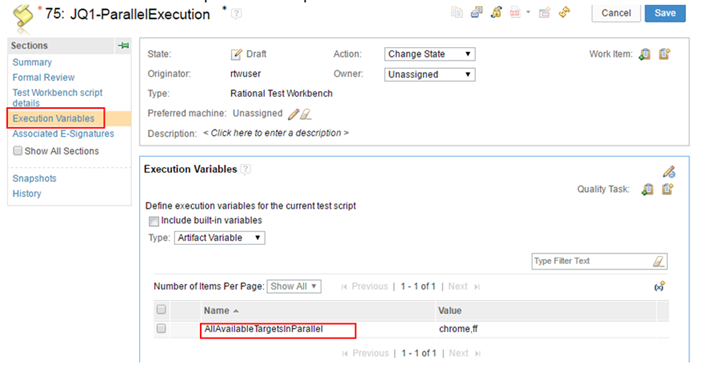Clear filter text with eraser icon

[658, 261]
